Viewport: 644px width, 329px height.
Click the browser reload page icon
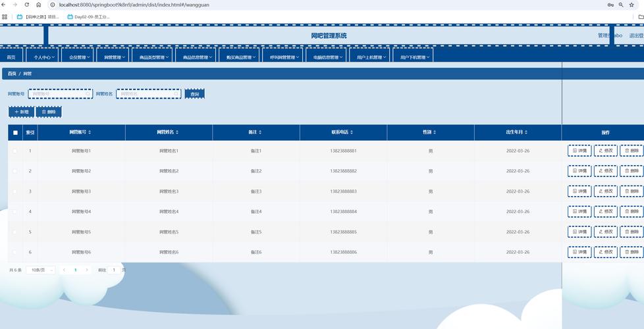pyautogui.click(x=26, y=5)
